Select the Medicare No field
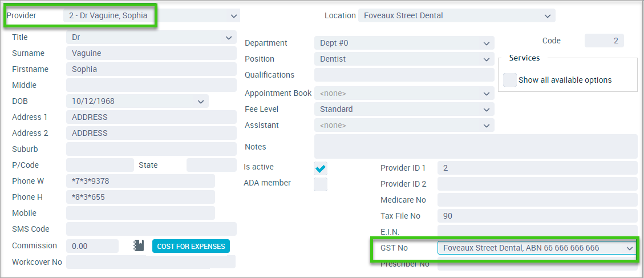This screenshot has width=644, height=278. [x=537, y=200]
